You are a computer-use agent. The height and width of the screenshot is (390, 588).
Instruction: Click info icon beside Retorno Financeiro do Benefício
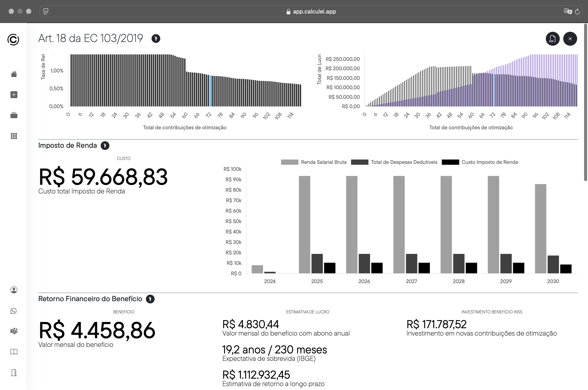(150, 299)
